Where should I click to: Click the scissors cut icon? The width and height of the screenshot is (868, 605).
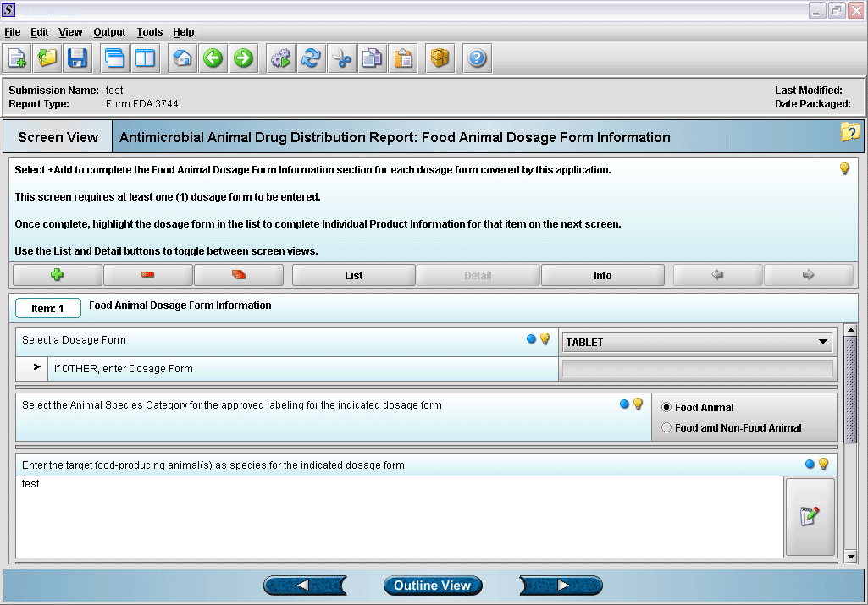point(341,58)
